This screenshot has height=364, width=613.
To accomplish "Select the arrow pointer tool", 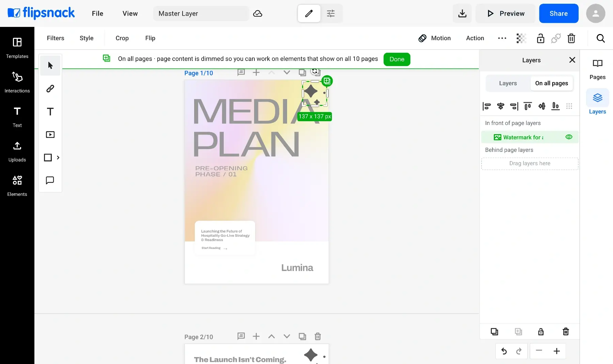I will click(50, 65).
